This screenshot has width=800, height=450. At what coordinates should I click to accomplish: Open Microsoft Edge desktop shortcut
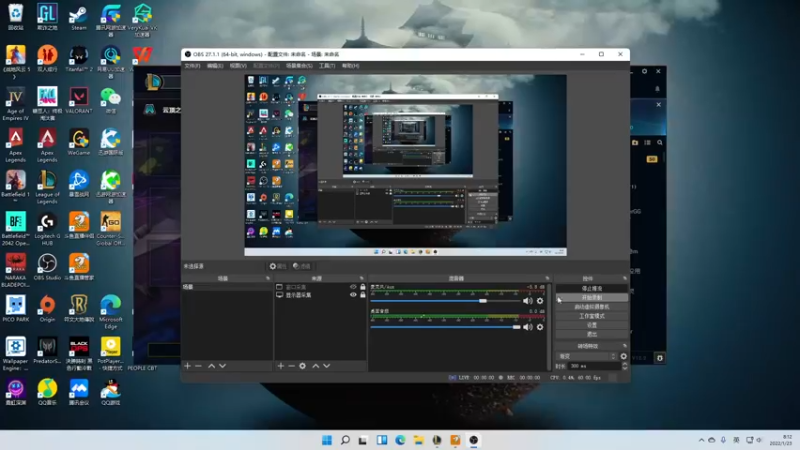click(110, 312)
